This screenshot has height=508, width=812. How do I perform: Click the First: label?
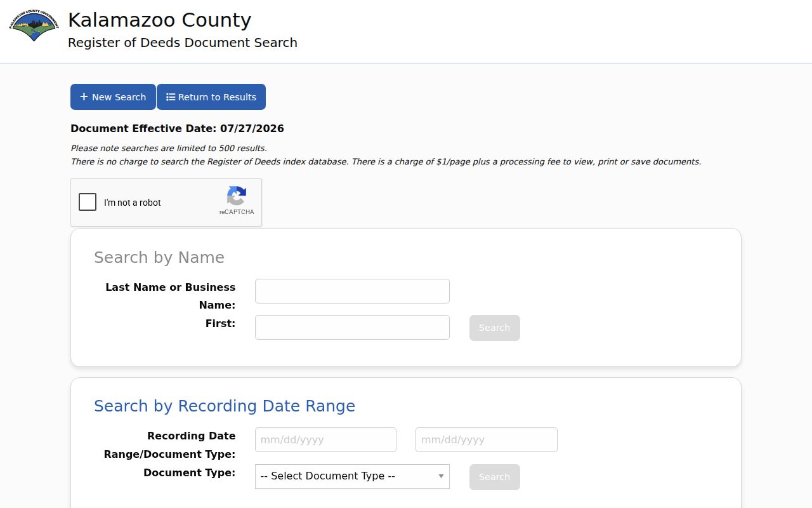coord(220,323)
